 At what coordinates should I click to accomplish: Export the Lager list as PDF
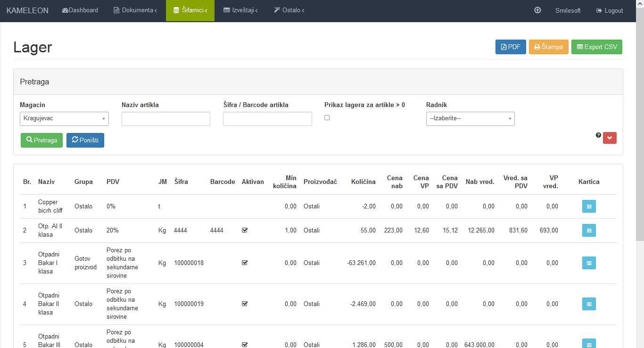point(511,47)
